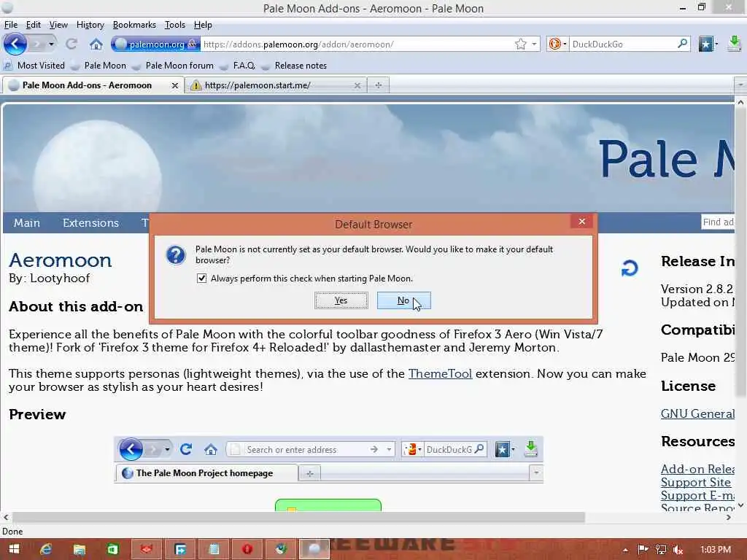Open the Main navigation item on page
Screen dimensions: 747x560
(x=27, y=223)
